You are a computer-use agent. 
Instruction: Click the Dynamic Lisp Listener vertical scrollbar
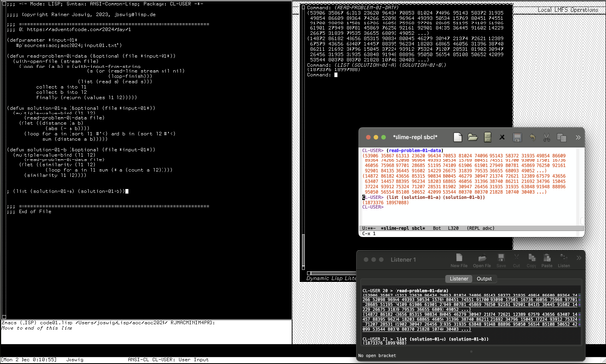(303, 137)
